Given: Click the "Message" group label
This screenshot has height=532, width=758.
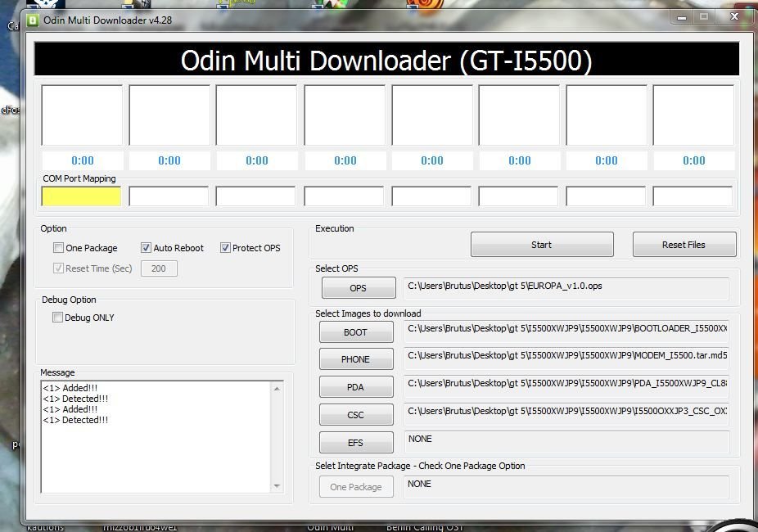Looking at the screenshot, I should (57, 372).
